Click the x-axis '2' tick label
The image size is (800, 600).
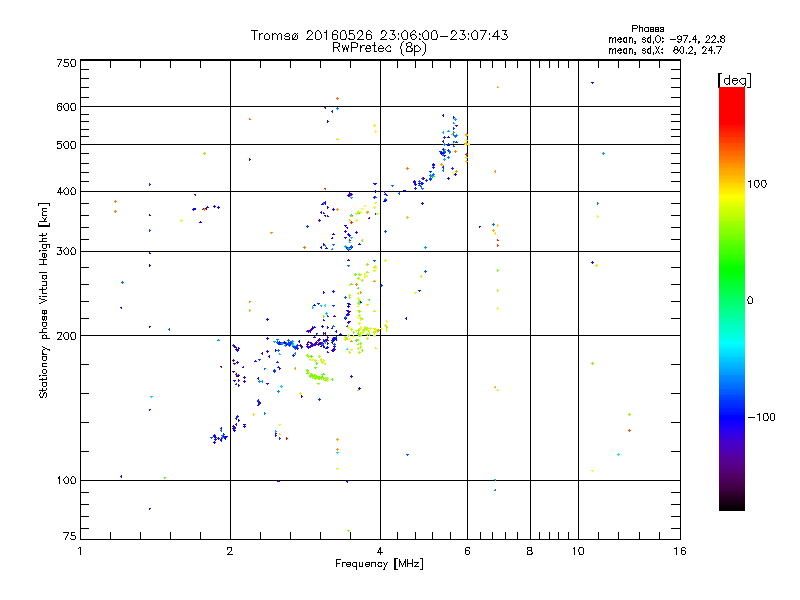(x=230, y=551)
